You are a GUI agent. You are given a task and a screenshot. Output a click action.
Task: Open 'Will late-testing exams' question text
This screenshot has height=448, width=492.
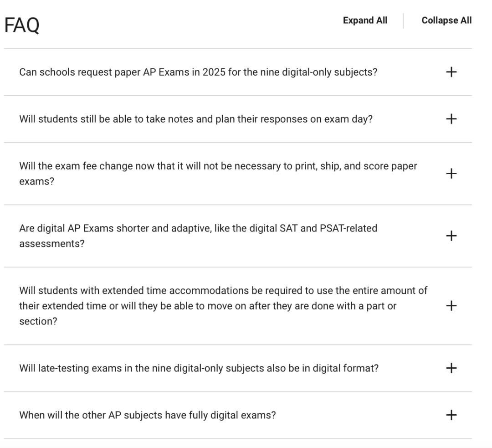(x=199, y=368)
